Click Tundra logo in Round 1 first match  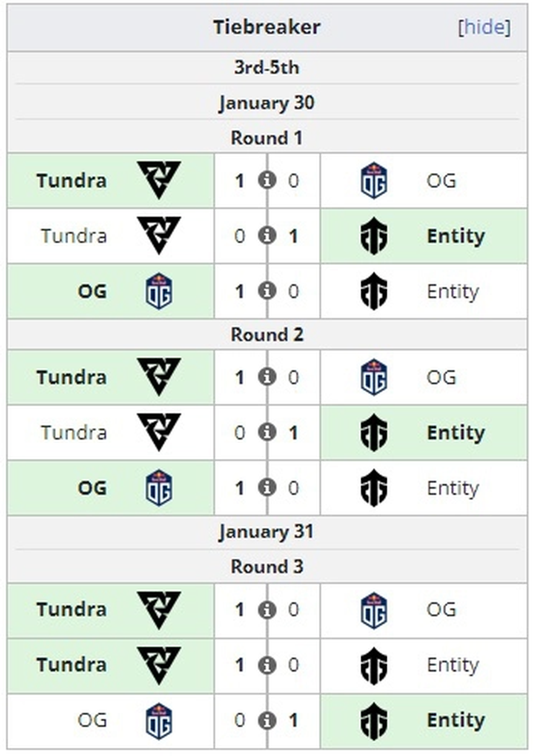pos(159,180)
